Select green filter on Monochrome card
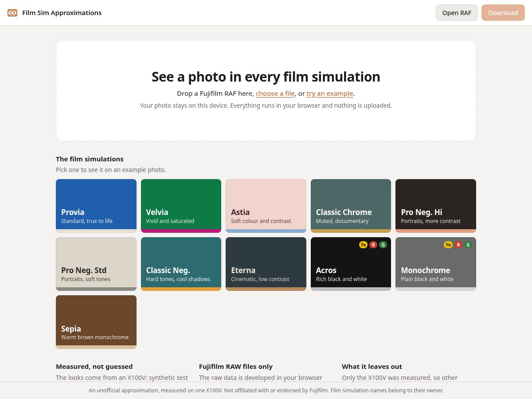Viewport: 532px width, 399px height. (x=468, y=245)
